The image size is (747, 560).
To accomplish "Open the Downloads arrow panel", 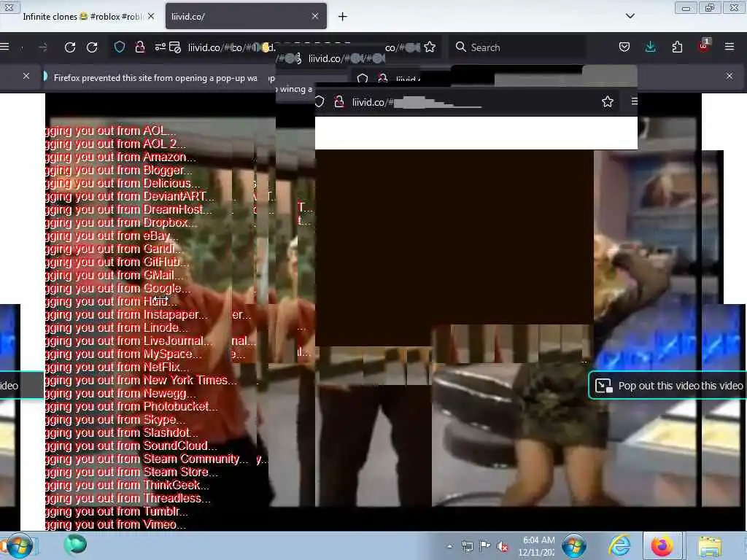I will 650,47.
